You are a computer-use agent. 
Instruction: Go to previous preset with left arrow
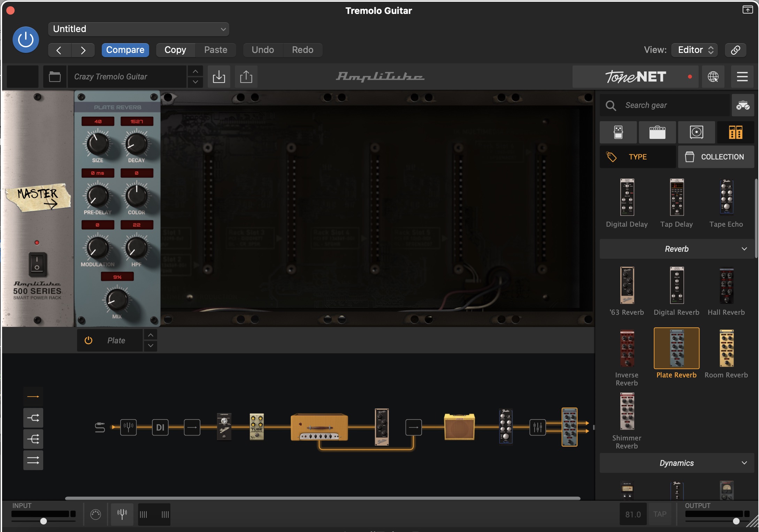point(59,50)
